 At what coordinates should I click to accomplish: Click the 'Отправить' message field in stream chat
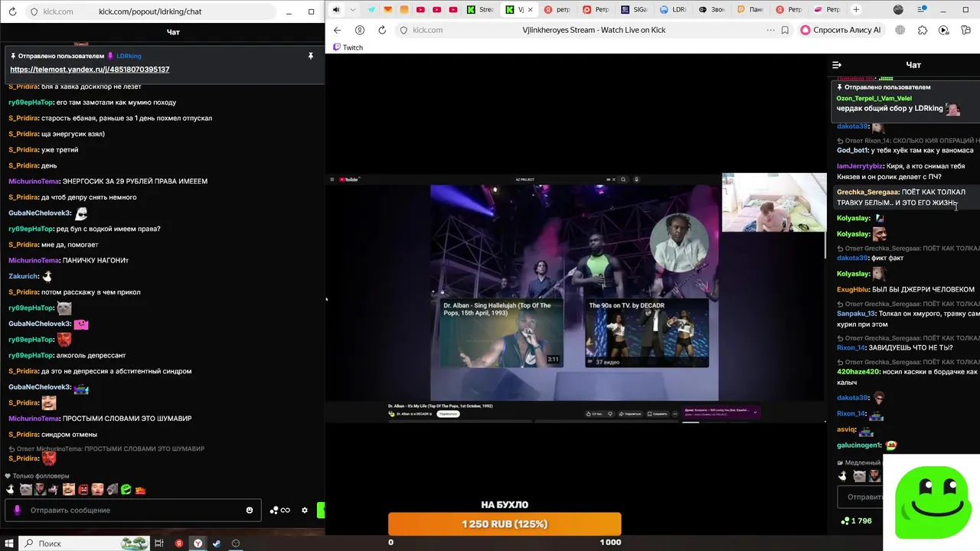(x=861, y=497)
